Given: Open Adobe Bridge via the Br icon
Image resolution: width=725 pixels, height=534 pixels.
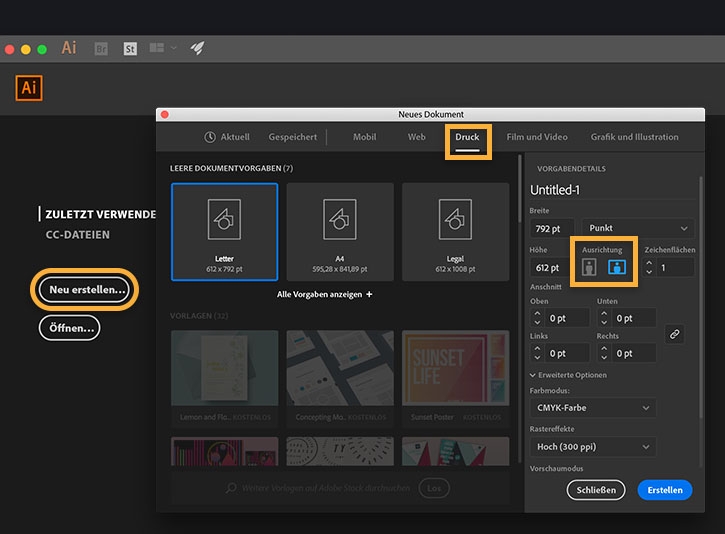Looking at the screenshot, I should point(101,49).
